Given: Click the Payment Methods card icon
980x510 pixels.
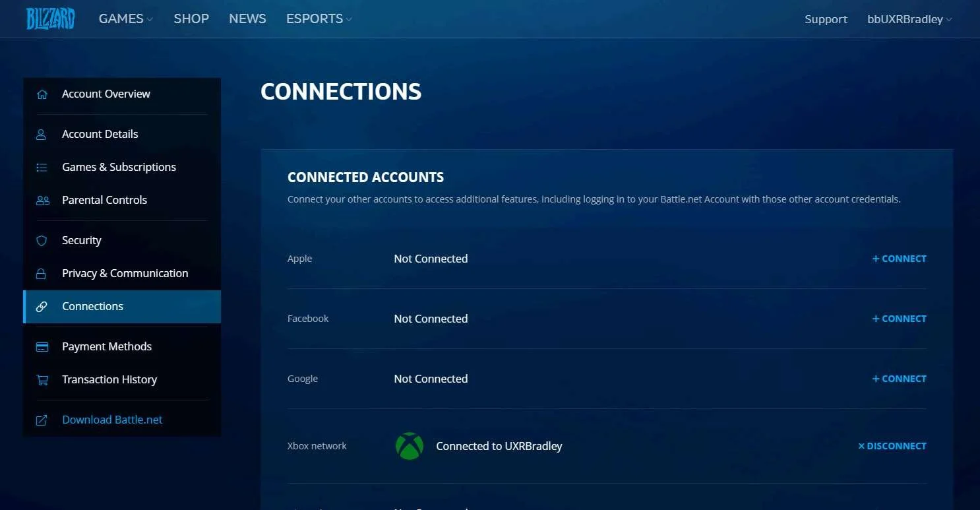Looking at the screenshot, I should pyautogui.click(x=42, y=346).
